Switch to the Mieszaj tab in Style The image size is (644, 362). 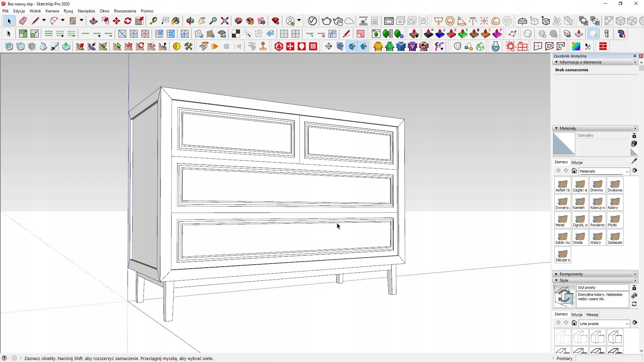tap(592, 315)
